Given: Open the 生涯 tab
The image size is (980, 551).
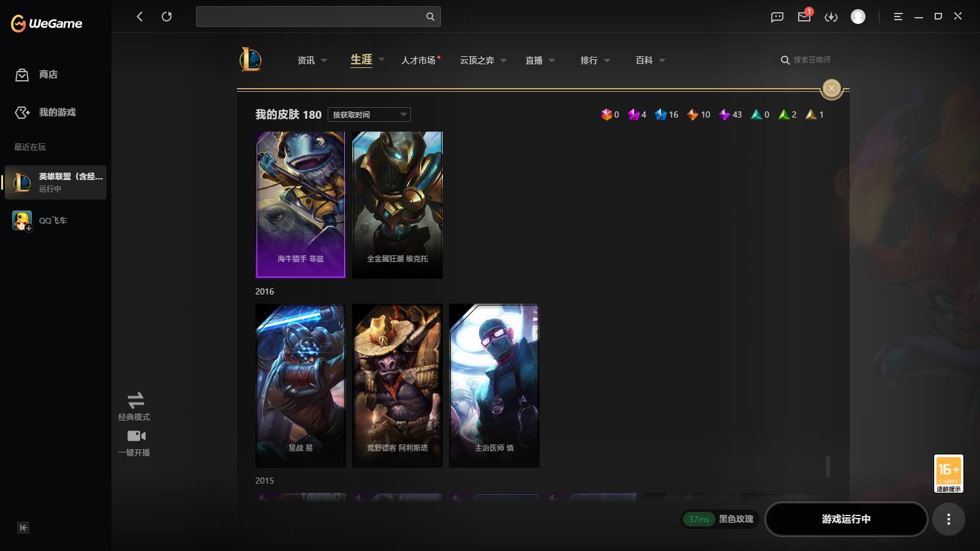Looking at the screenshot, I should point(361,60).
